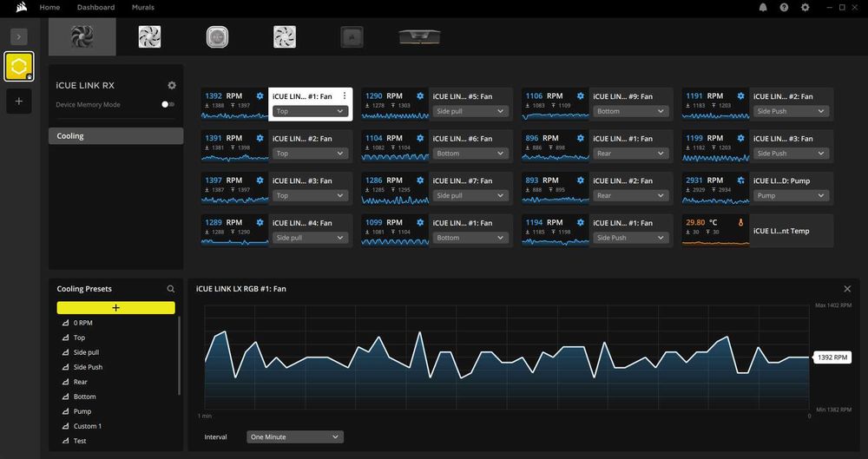
Task: Click gear icon on the 893 RPM card
Action: pyautogui.click(x=580, y=180)
